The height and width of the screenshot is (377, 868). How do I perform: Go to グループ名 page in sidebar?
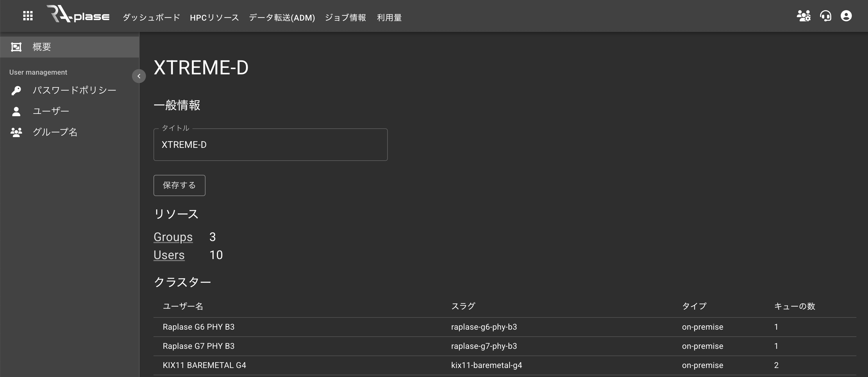[x=69, y=132]
